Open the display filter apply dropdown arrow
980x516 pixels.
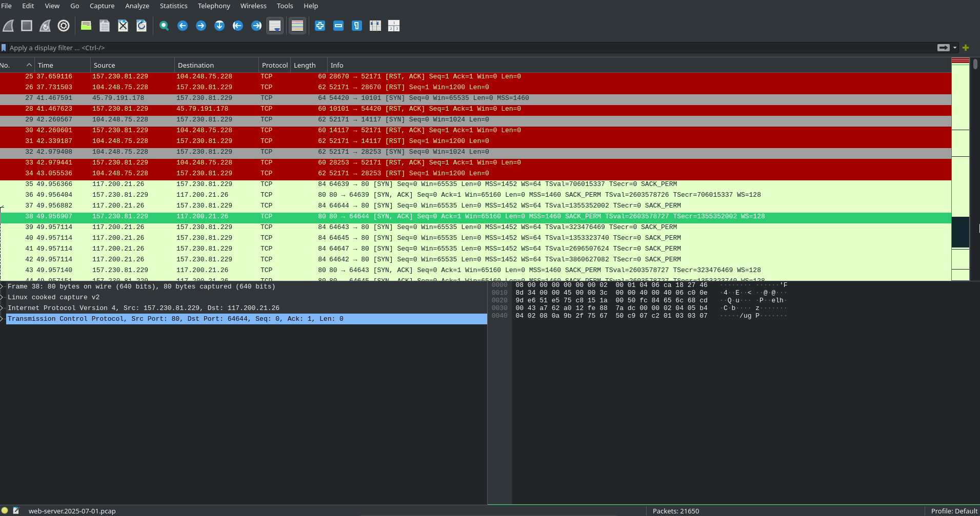click(954, 47)
